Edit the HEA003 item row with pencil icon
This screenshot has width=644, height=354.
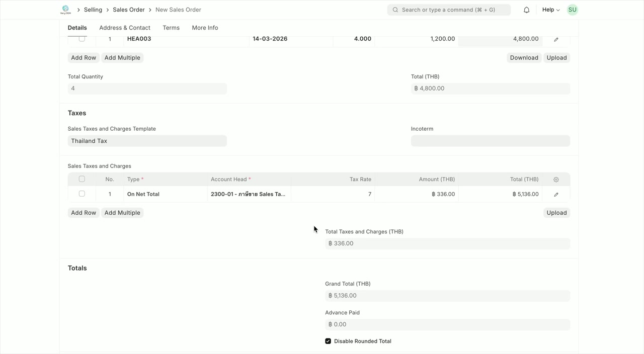point(556,39)
